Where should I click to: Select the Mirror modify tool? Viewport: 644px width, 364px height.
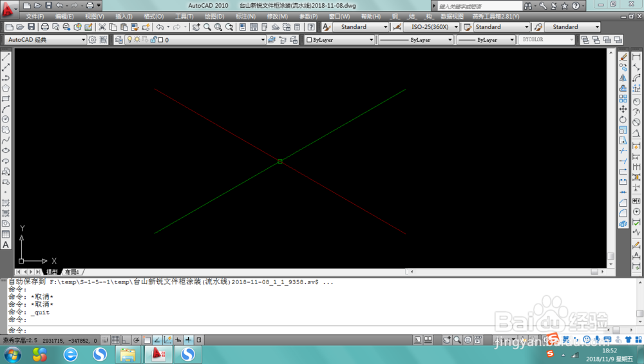click(623, 78)
